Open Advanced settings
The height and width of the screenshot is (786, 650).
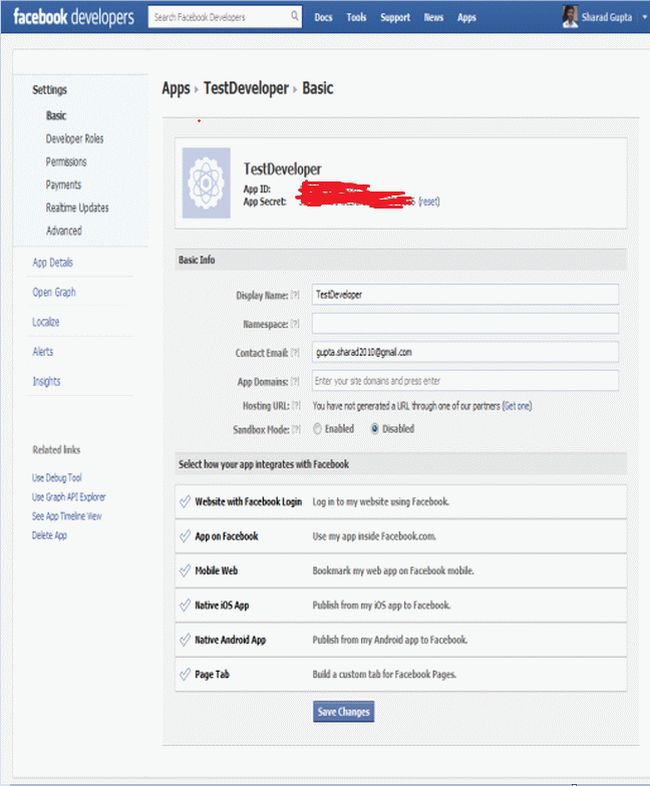pyautogui.click(x=64, y=231)
